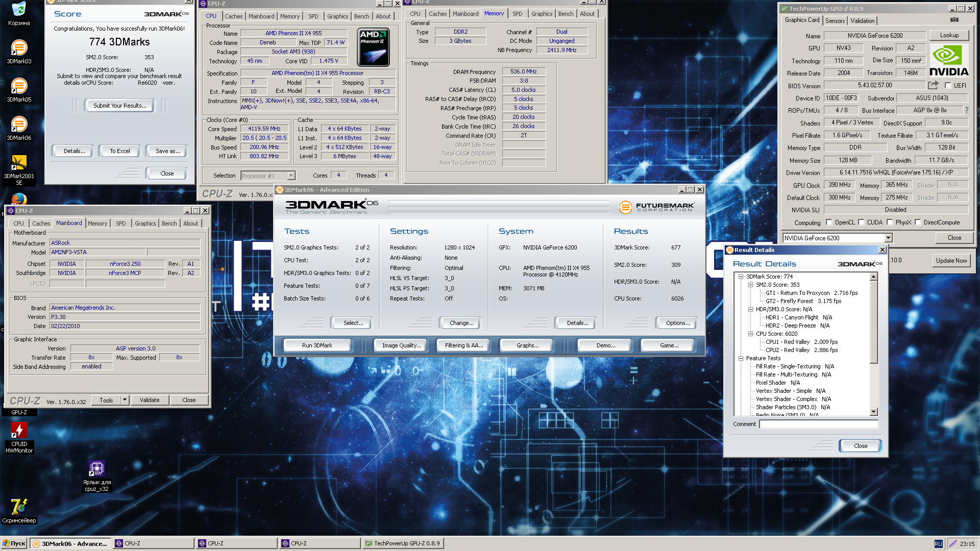Image resolution: width=980 pixels, height=551 pixels.
Task: Toggle the UEFI checkbox in GPU-Z
Action: [948, 86]
